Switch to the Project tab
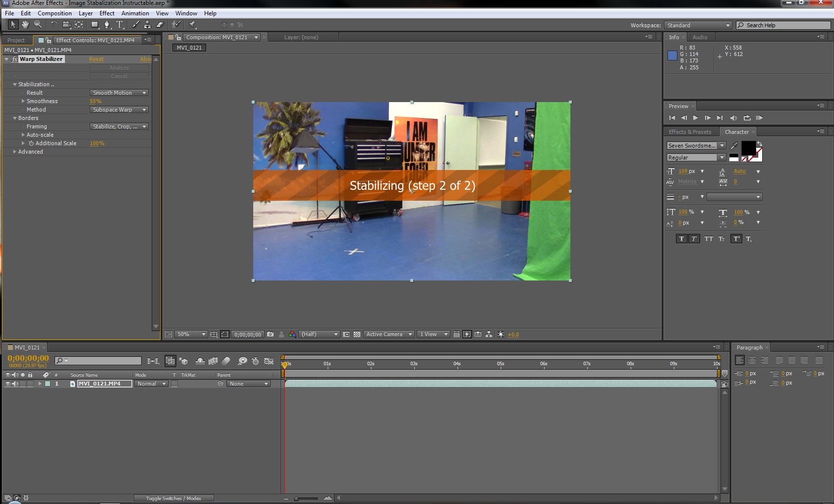Image resolution: width=834 pixels, height=504 pixels. (x=16, y=40)
